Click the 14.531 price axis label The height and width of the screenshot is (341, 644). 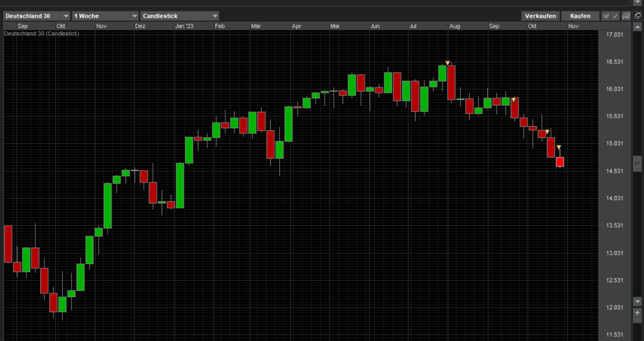tap(614, 171)
